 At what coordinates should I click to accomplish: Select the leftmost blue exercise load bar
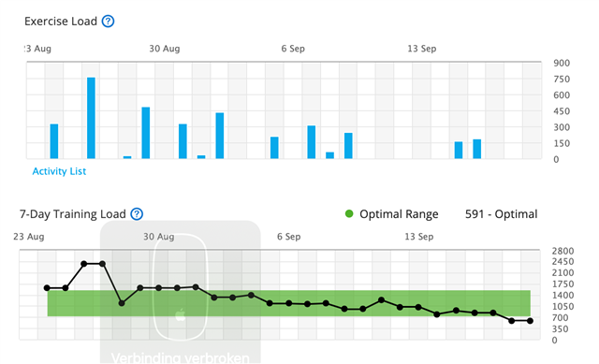[54, 141]
